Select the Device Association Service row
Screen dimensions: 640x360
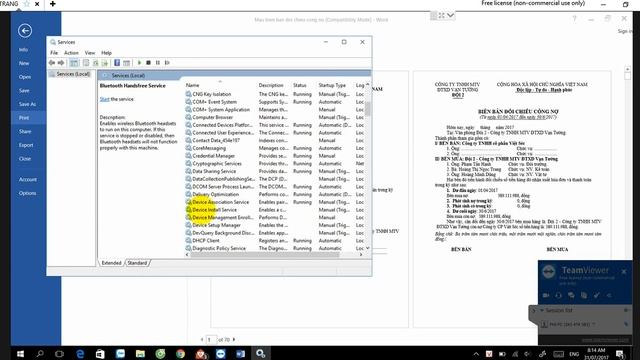274,202
